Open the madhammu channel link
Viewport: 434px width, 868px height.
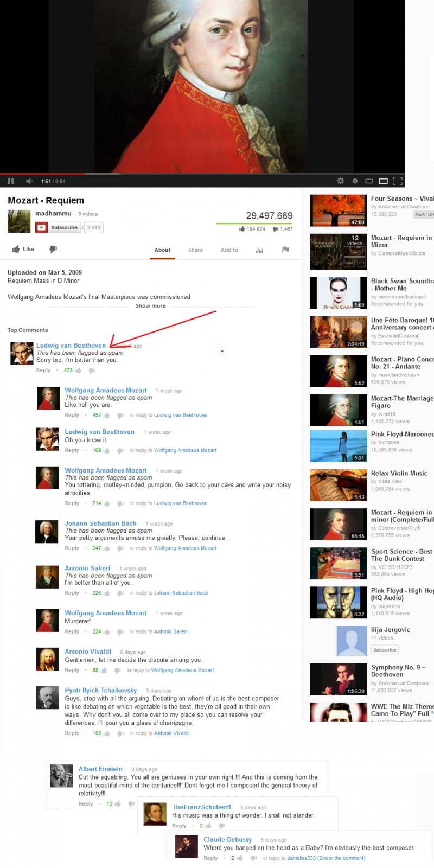[53, 213]
